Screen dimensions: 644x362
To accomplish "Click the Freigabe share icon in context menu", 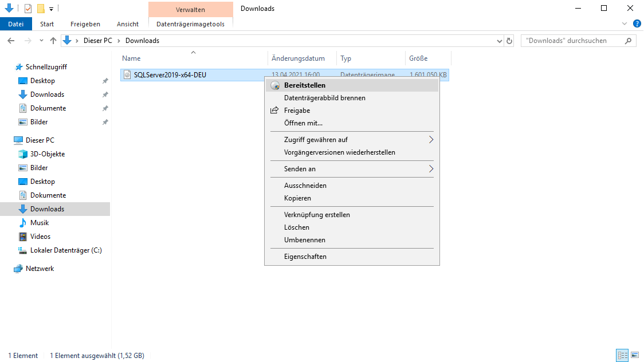I will pos(274,110).
